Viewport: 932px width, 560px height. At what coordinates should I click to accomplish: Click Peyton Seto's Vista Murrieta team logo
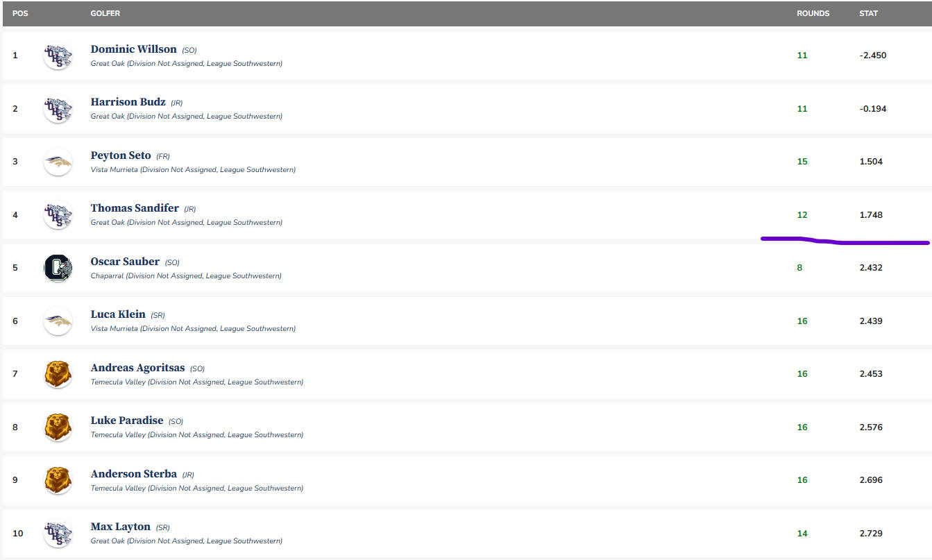(x=58, y=162)
